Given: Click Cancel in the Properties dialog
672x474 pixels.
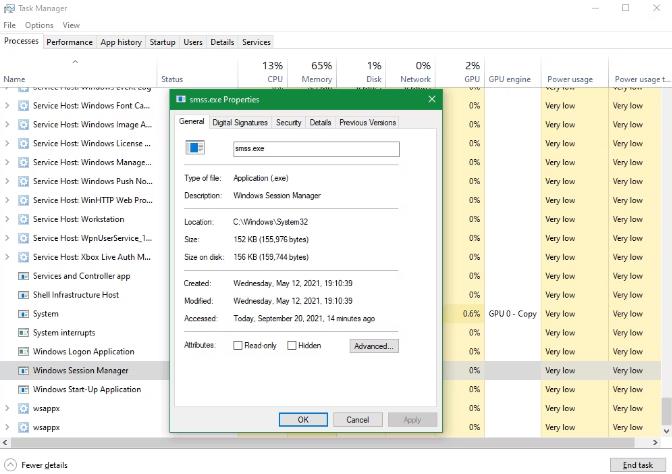Looking at the screenshot, I should click(357, 420).
